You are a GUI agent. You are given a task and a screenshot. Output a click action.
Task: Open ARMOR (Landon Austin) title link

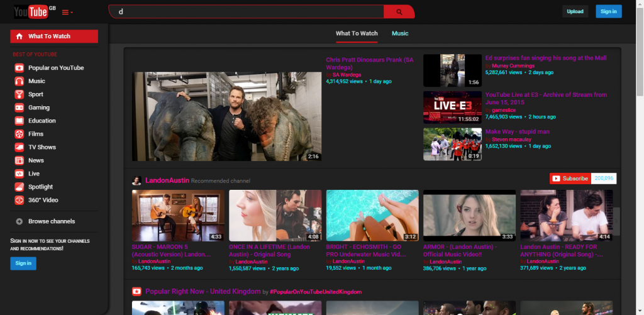click(x=460, y=250)
